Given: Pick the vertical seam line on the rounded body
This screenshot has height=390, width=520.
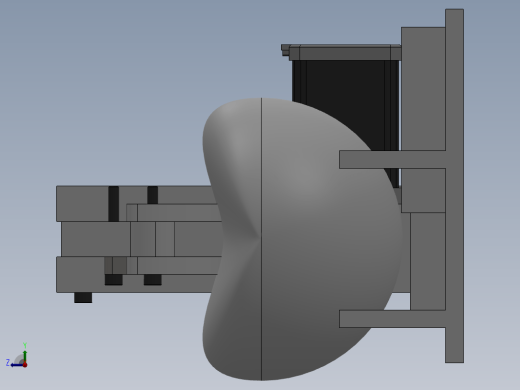Looking at the screenshot, I should click(x=261, y=239).
